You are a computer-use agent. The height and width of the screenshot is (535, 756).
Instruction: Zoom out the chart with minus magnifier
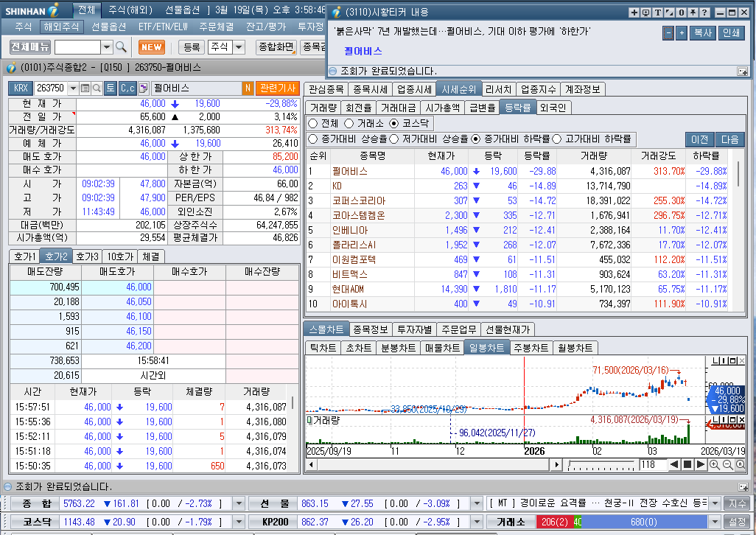[x=727, y=465]
